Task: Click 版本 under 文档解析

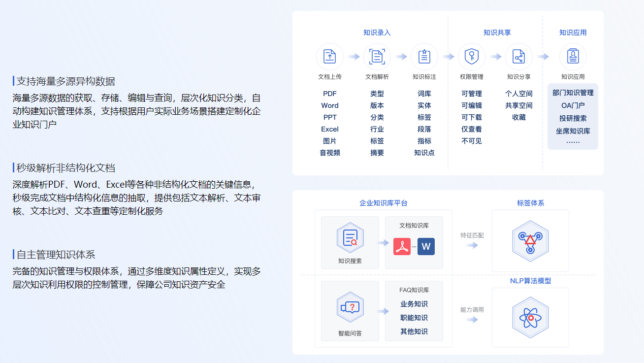Action: [x=377, y=105]
